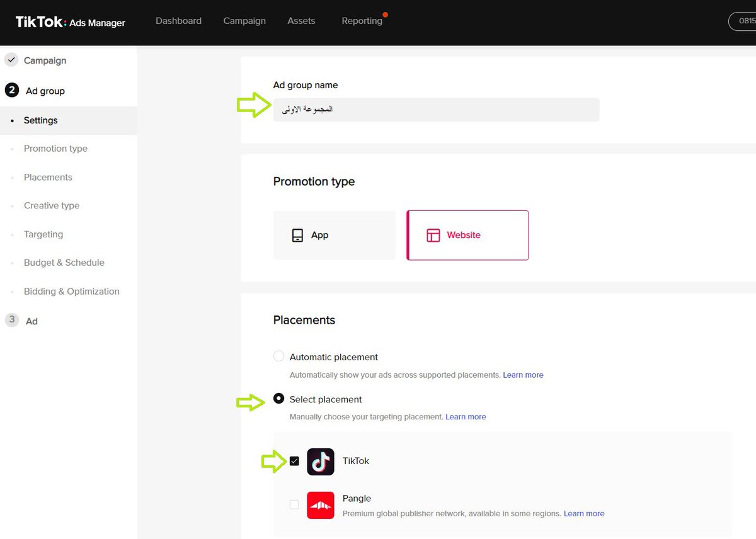The width and height of the screenshot is (756, 539).
Task: Jump to Creative type in sidebar
Action: (x=52, y=205)
